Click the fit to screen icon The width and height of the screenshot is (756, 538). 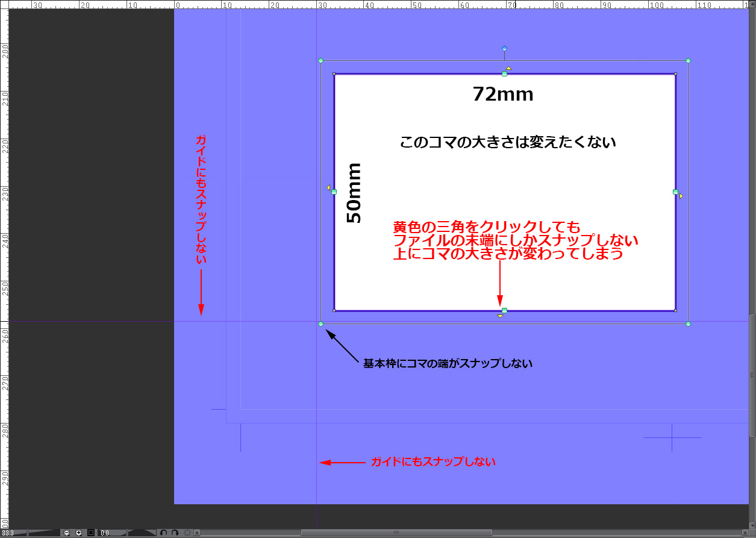click(91, 533)
